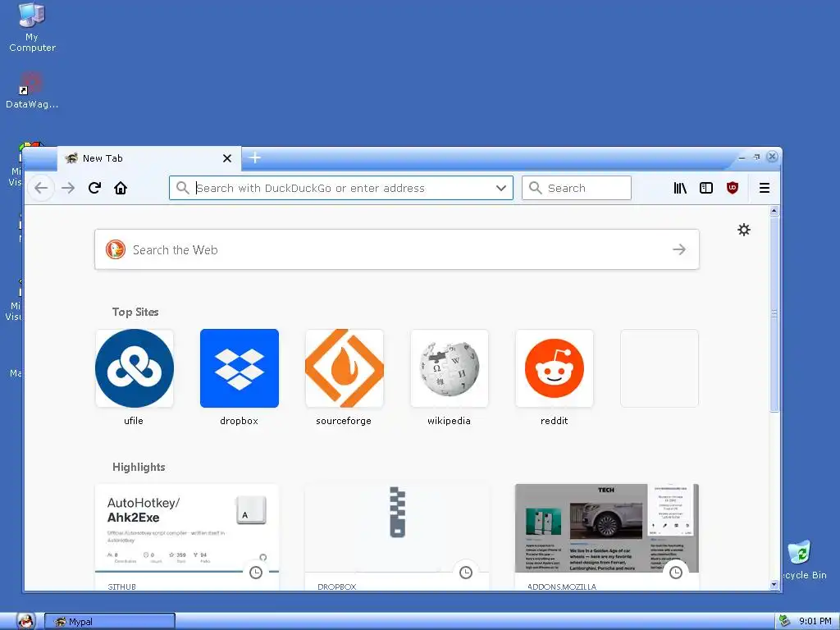
Task: Click the forward navigation arrow
Action: click(x=68, y=188)
